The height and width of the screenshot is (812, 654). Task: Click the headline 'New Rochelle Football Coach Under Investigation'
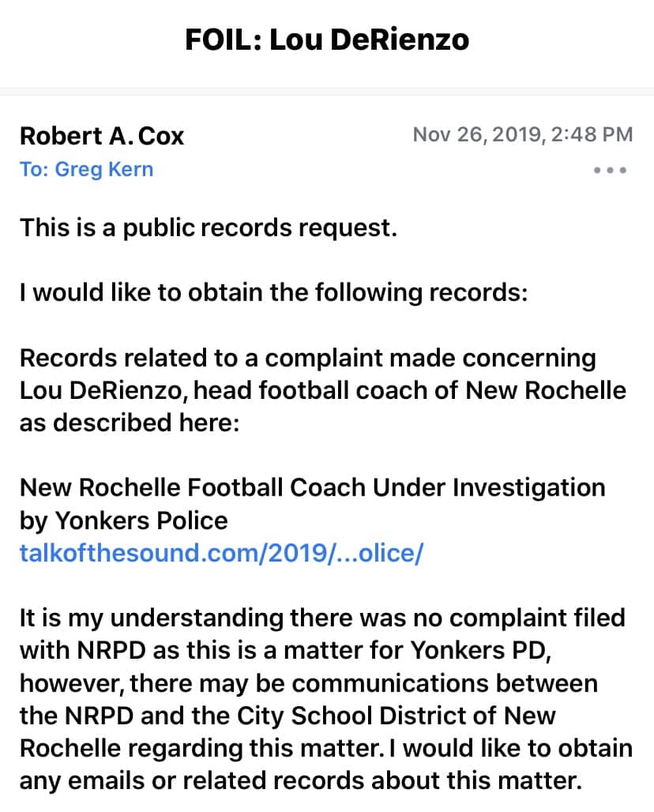tap(312, 487)
